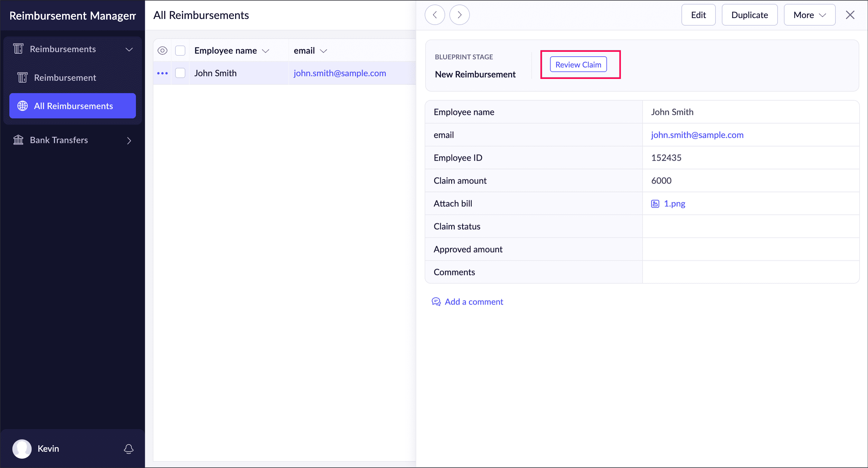Click Kevin's profile avatar

click(x=22, y=448)
